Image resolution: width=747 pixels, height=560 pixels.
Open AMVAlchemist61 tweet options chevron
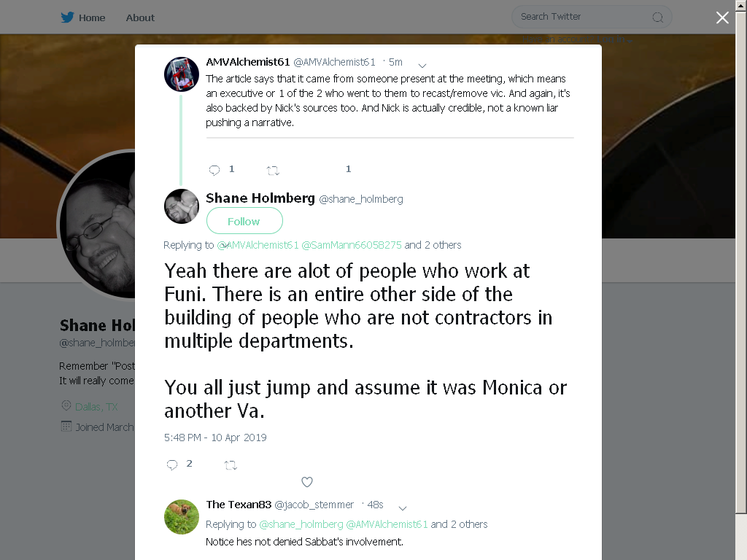pyautogui.click(x=422, y=65)
